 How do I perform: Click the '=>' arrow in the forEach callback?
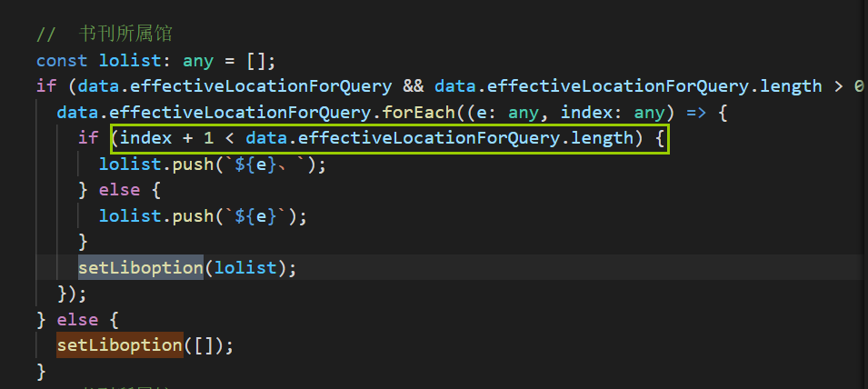coord(696,113)
